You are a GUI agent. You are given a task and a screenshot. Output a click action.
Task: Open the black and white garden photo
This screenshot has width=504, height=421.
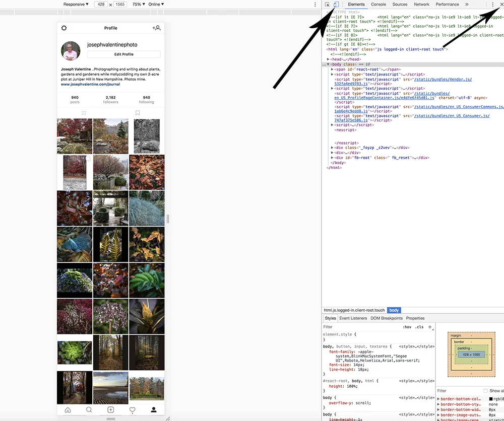point(147,136)
